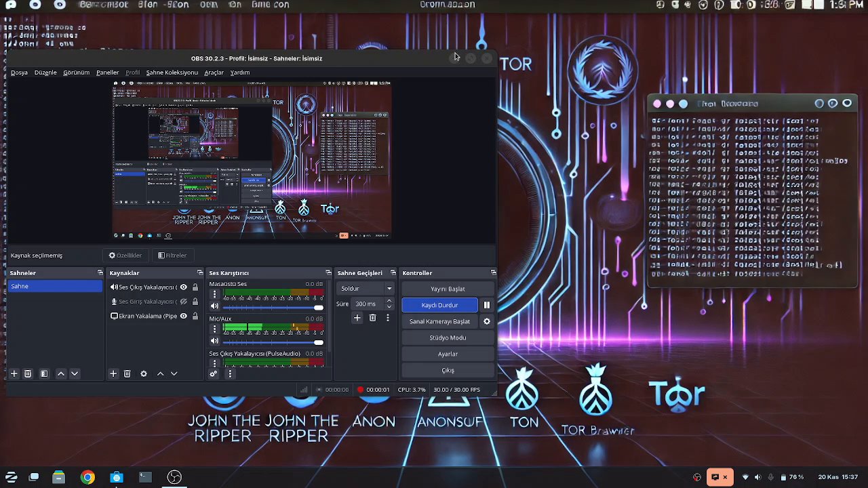Click the Yayını Başlat button
Image resolution: width=868 pixels, height=488 pixels.
pos(448,289)
